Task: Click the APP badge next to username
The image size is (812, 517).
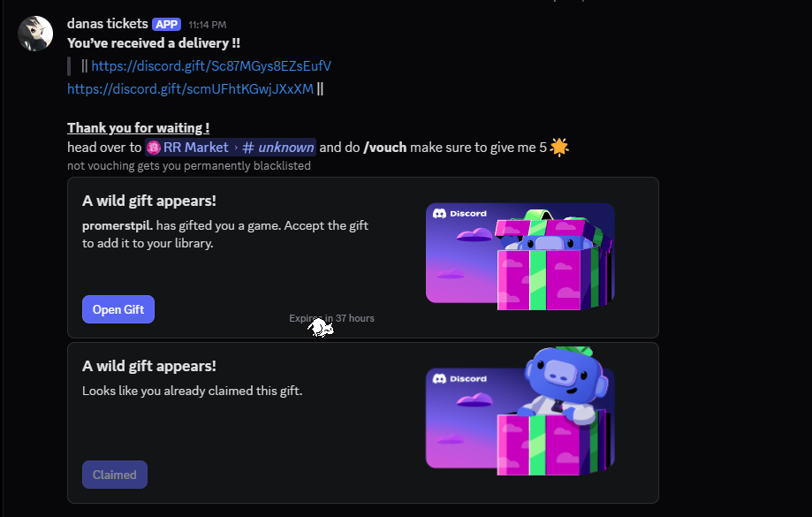Action: (x=167, y=25)
